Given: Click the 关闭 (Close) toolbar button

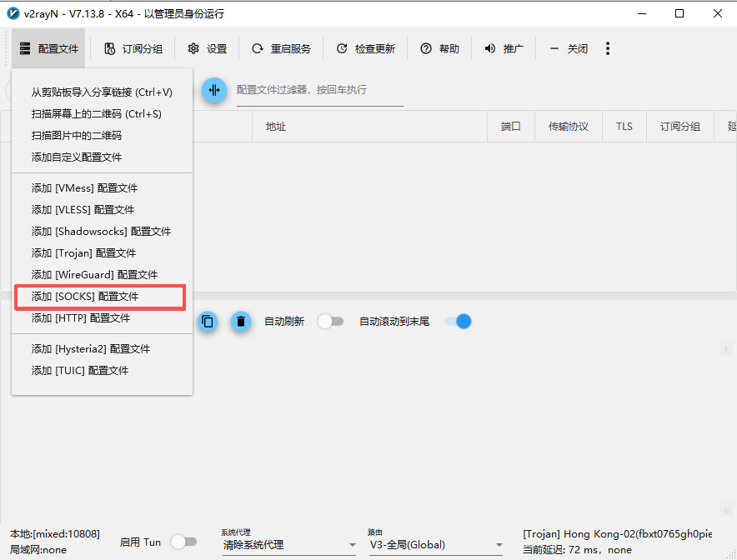Looking at the screenshot, I should 569,48.
